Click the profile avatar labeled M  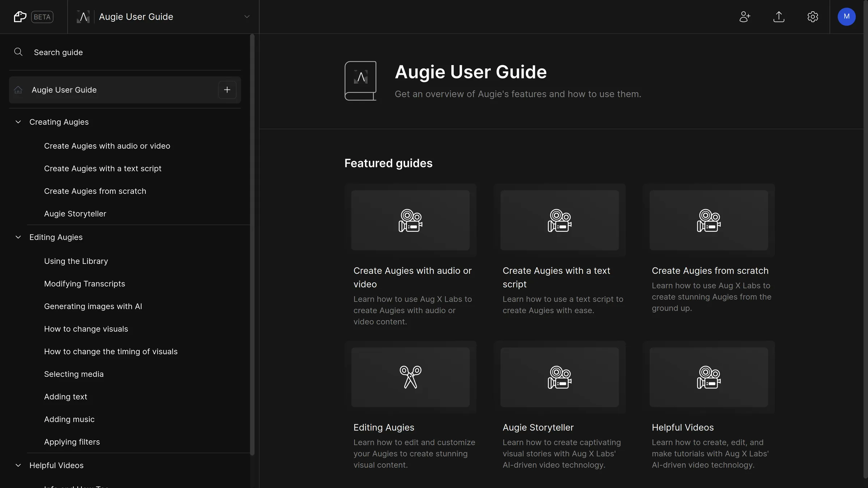pyautogui.click(x=846, y=17)
